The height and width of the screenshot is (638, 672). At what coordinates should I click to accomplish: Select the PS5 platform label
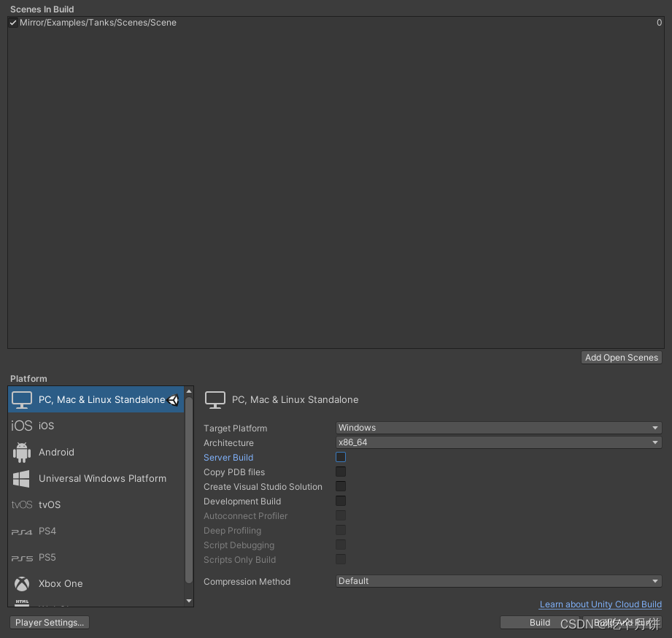pyautogui.click(x=47, y=558)
